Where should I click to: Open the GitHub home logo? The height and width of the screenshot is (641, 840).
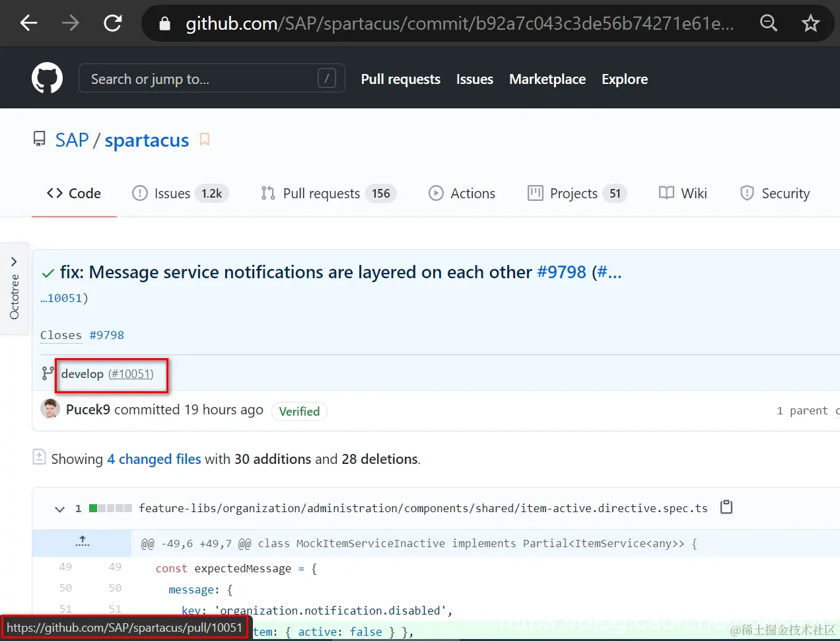click(x=48, y=79)
